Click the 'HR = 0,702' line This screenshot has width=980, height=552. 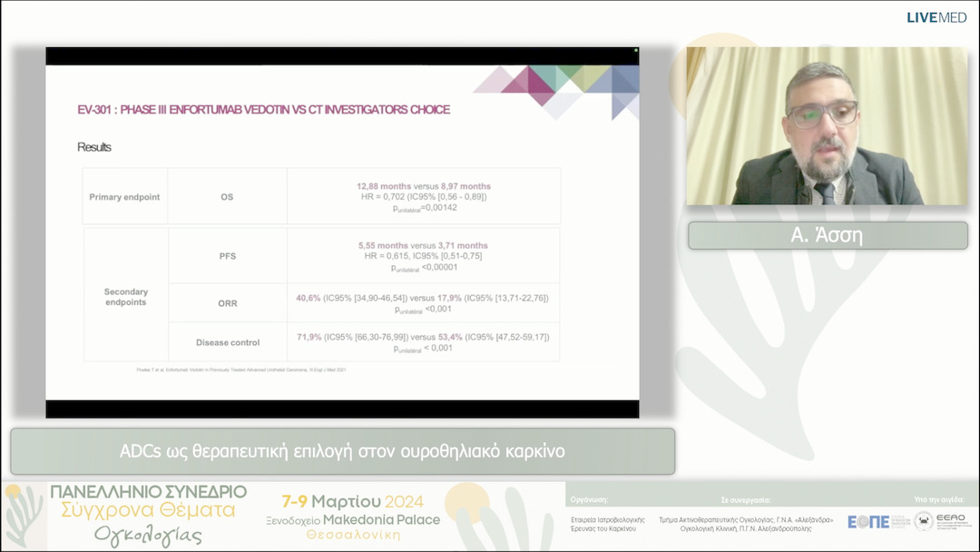[424, 196]
